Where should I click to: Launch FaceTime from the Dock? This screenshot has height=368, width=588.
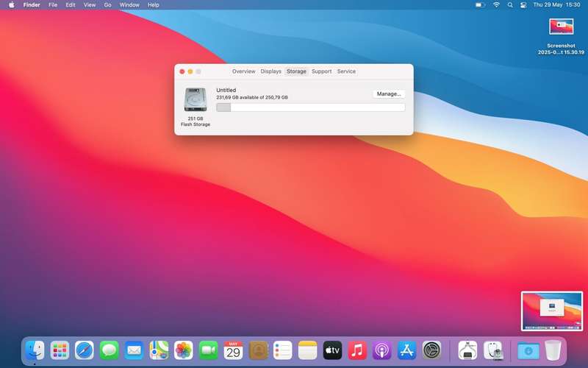[208, 350]
